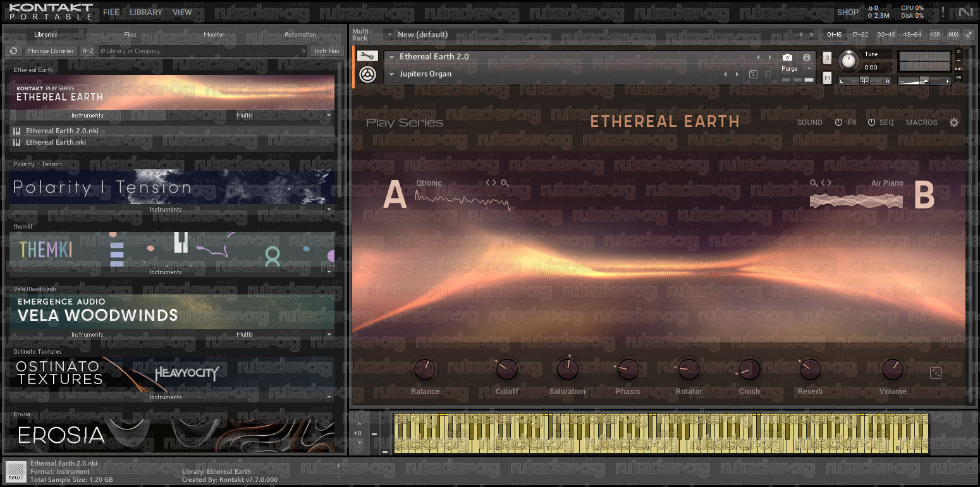Toggle the AUX sends button in rack header

[953, 35]
